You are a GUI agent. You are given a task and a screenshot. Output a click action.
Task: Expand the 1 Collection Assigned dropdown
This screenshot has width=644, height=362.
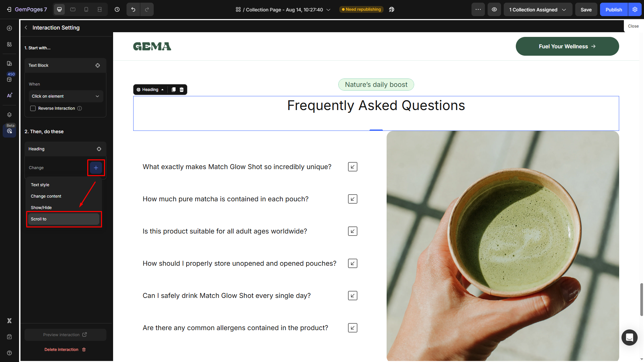tap(538, 9)
